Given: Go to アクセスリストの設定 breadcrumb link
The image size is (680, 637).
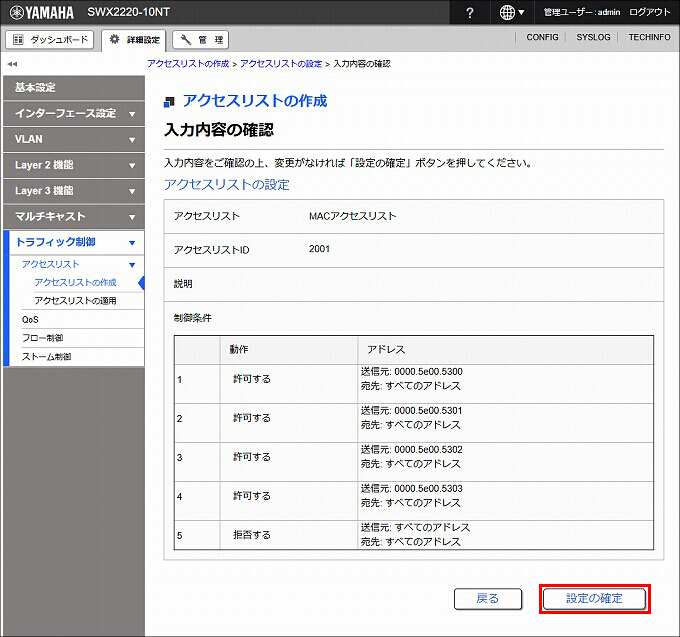Looking at the screenshot, I should coord(281,64).
